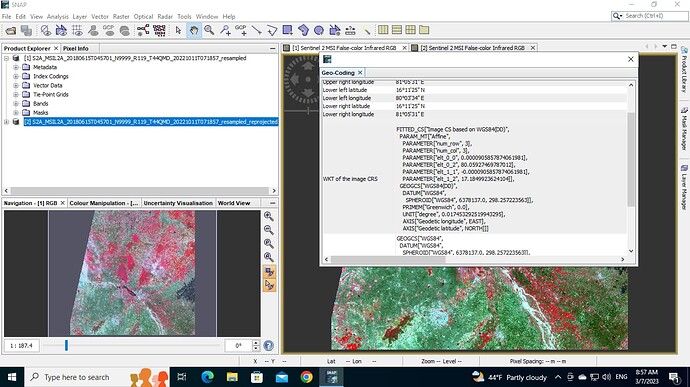Screen dimensions: 690x387
Task: Toggle synchronise views button in Navigation panel
Action: coord(269,272)
